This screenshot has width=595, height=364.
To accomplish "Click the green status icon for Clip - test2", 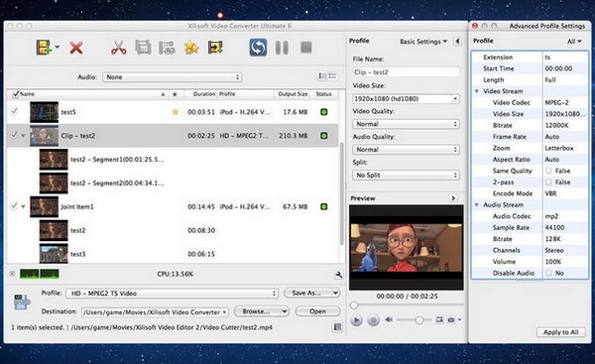I will 323,136.
